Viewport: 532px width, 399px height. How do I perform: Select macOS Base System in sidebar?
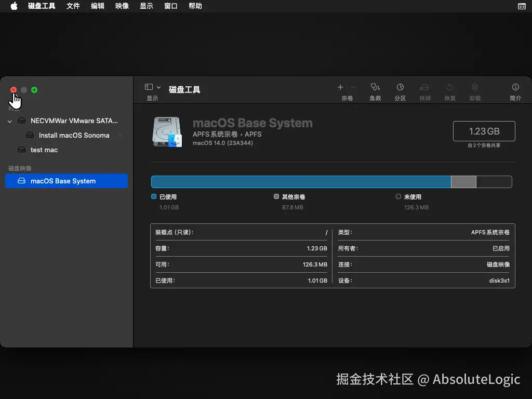66,181
